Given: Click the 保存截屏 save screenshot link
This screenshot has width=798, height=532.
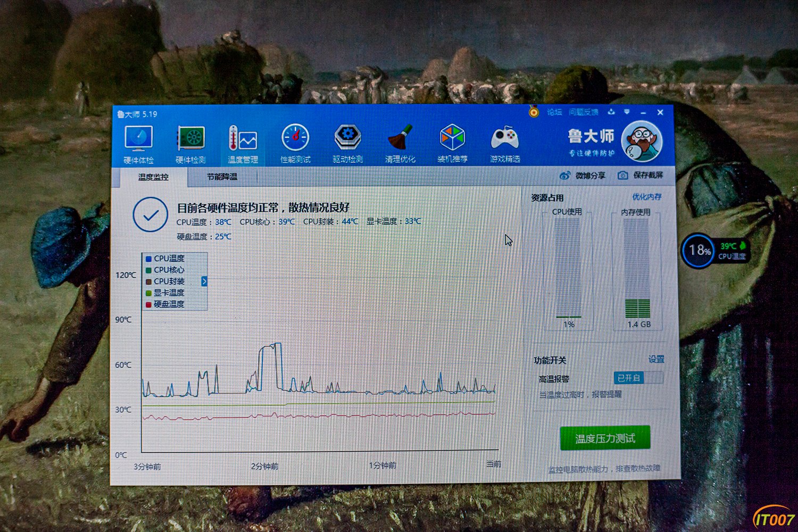Looking at the screenshot, I should tap(648, 175).
